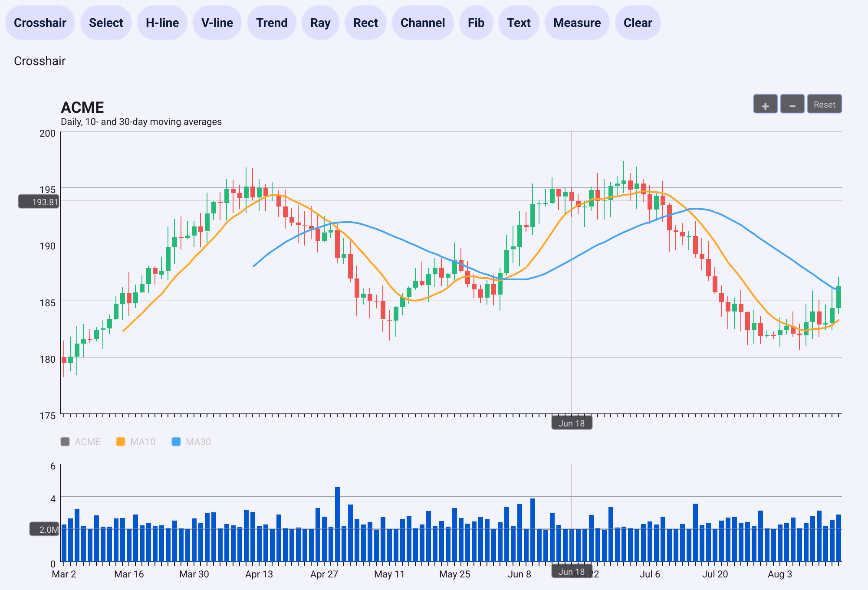The width and height of the screenshot is (868, 590).
Task: Click the MA30 legend label
Action: click(x=198, y=442)
